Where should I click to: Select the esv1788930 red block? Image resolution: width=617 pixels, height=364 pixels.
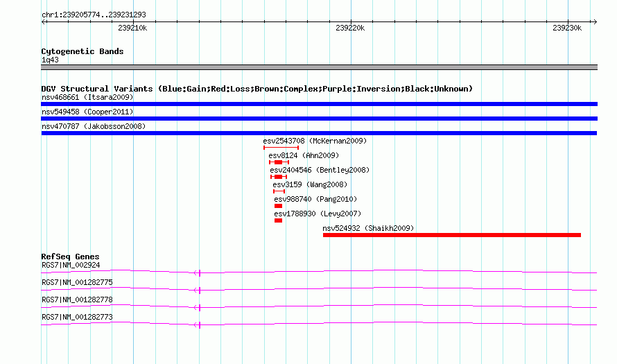point(278,220)
